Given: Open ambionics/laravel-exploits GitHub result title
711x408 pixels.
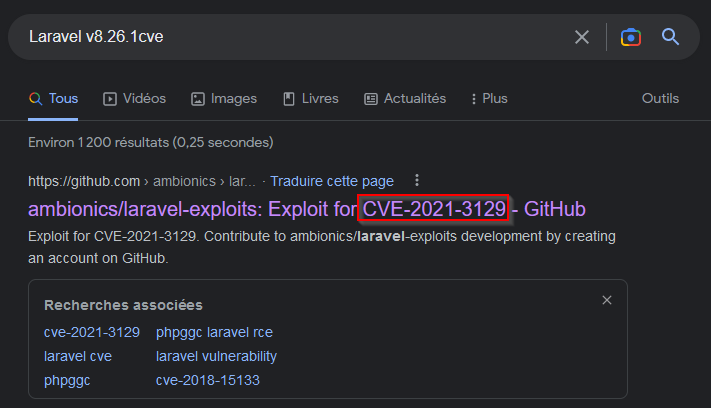Looking at the screenshot, I should tap(307, 209).
